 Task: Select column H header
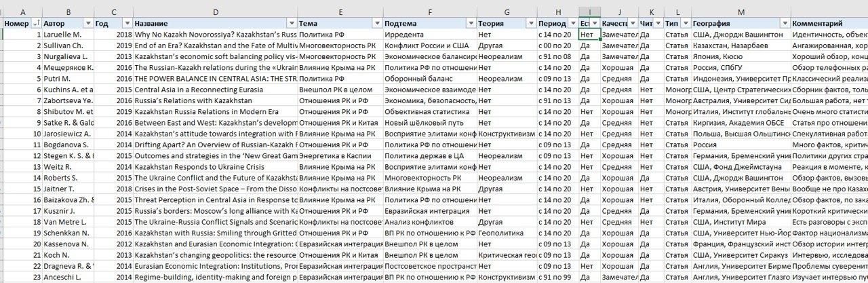pos(557,12)
